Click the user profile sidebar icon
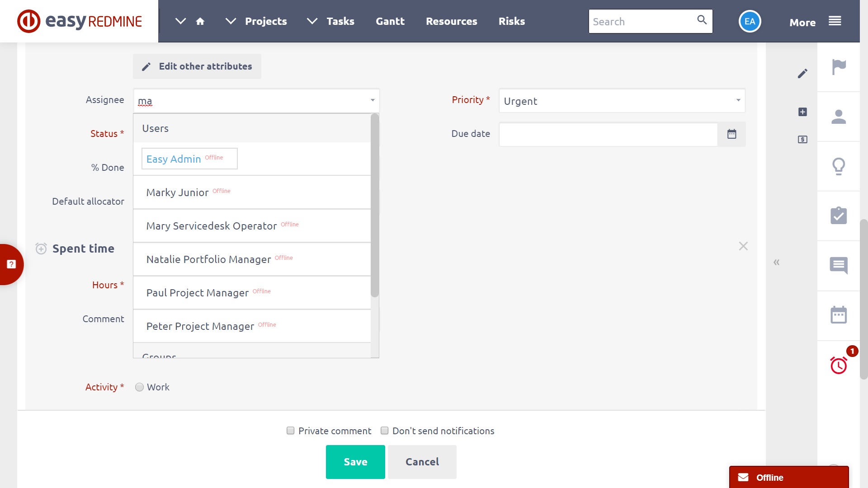Viewport: 868px width, 488px height. click(x=839, y=117)
